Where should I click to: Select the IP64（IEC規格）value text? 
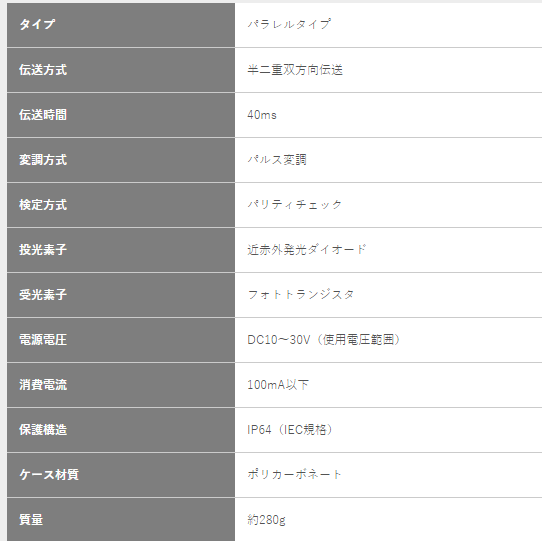click(290, 430)
